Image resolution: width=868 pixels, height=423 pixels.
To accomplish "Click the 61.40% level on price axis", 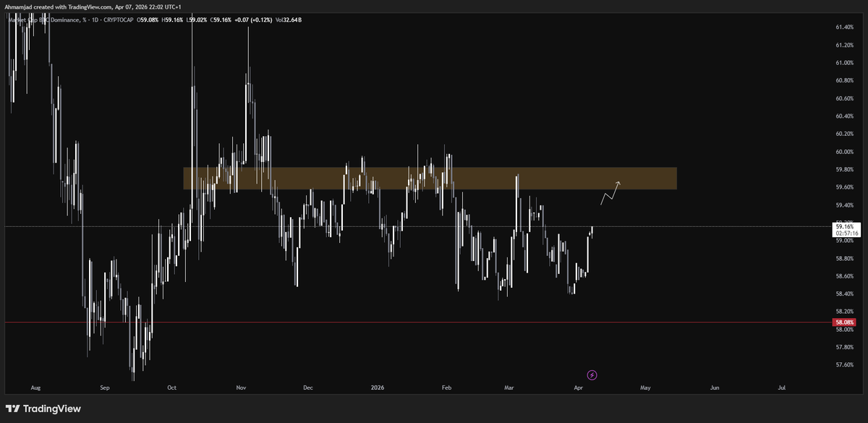I will pos(844,27).
